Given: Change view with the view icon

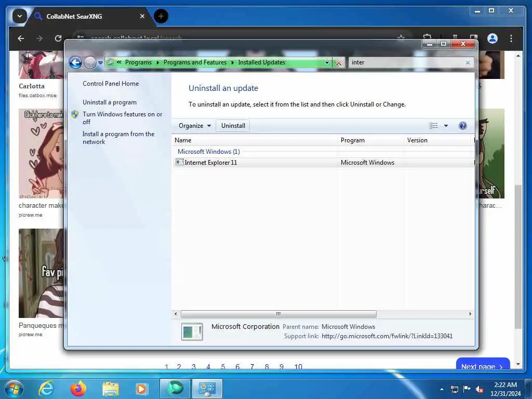Looking at the screenshot, I should pyautogui.click(x=433, y=126).
